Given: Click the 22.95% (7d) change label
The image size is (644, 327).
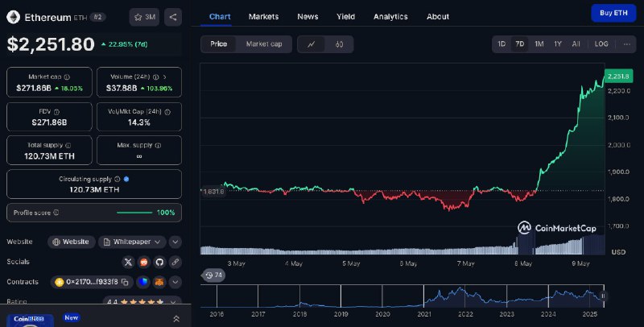Looking at the screenshot, I should point(125,44).
